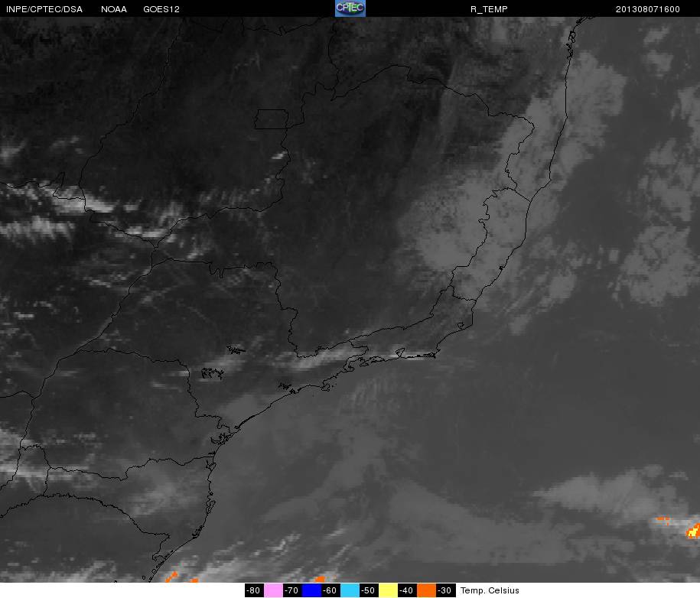Click the pink -80 to -70 legend swatch
This screenshot has width=700, height=598.
pos(274,590)
